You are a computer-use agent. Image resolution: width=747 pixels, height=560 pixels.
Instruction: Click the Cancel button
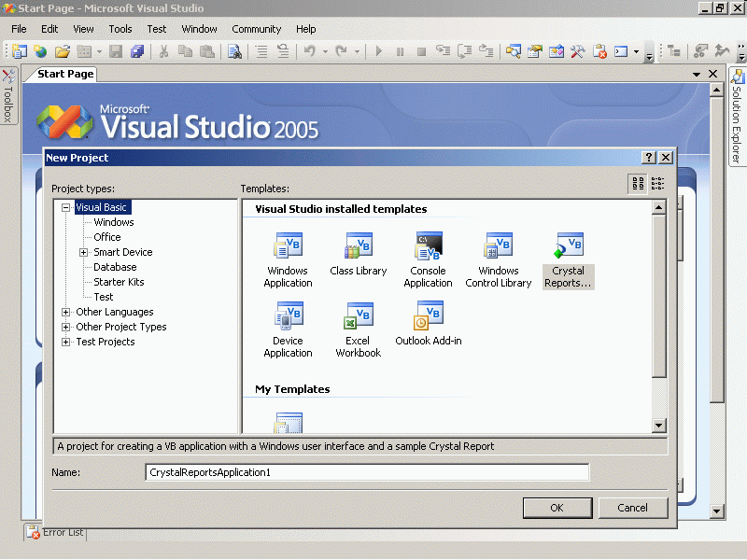click(x=633, y=508)
